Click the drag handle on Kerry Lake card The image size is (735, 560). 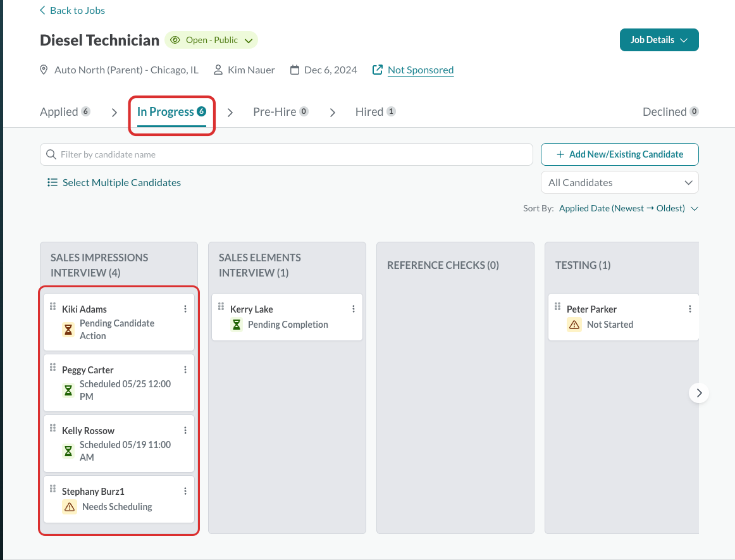221,306
